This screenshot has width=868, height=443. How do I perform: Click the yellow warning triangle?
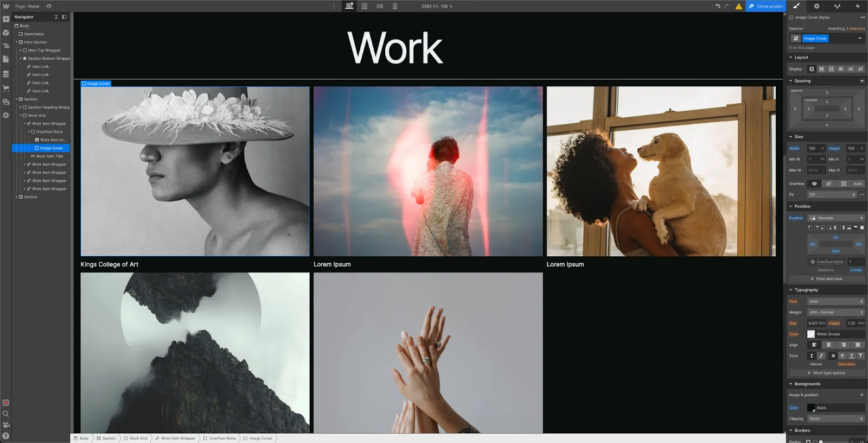(739, 7)
